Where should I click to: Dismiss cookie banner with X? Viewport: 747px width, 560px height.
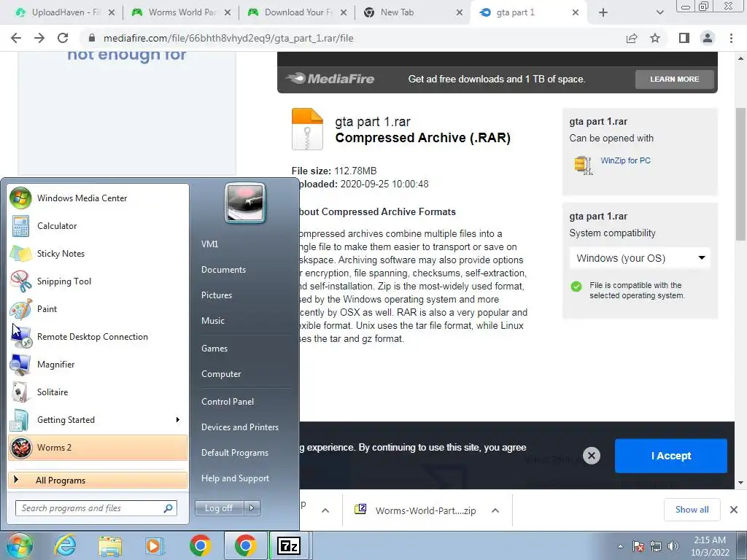[591, 456]
